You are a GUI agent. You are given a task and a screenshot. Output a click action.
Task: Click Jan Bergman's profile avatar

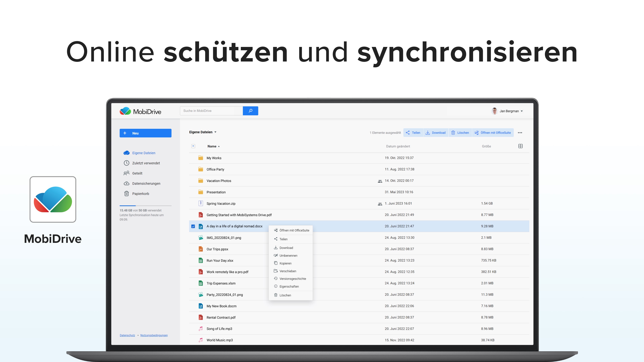coord(494,111)
